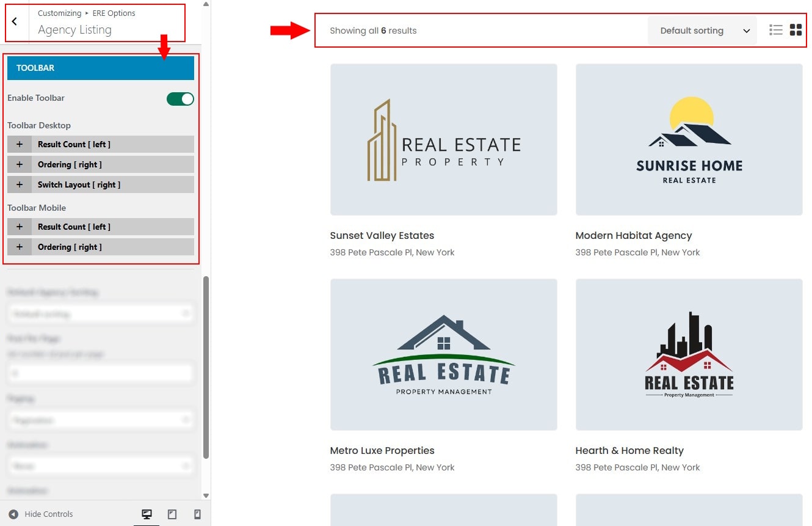Click Hide Controls button

(41, 514)
